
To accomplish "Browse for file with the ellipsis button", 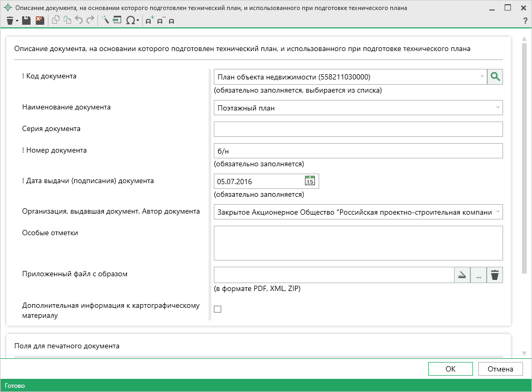I will [478, 275].
